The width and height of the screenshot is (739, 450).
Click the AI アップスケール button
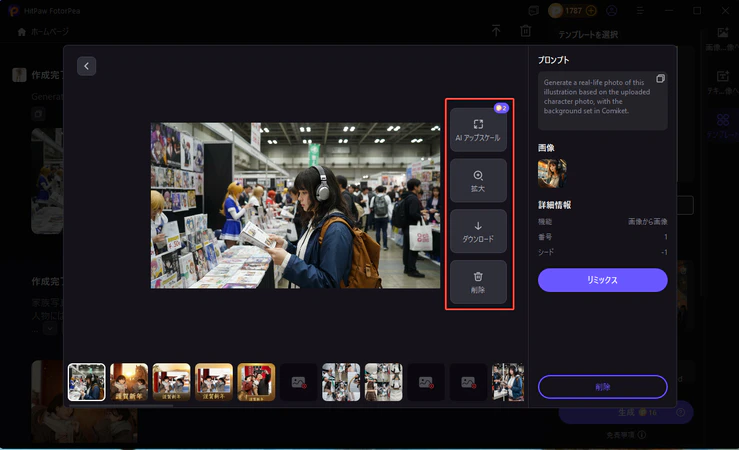click(478, 130)
